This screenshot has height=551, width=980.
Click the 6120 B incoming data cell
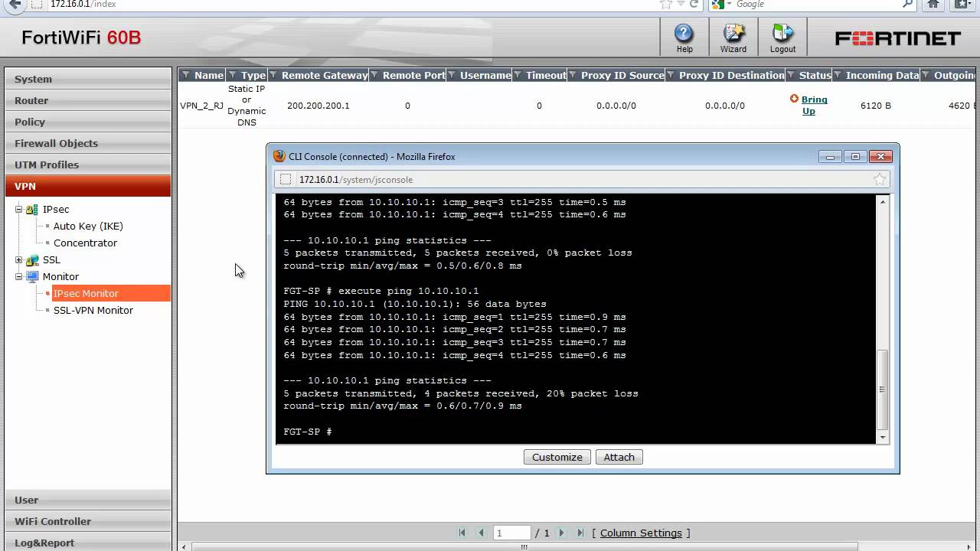click(876, 106)
